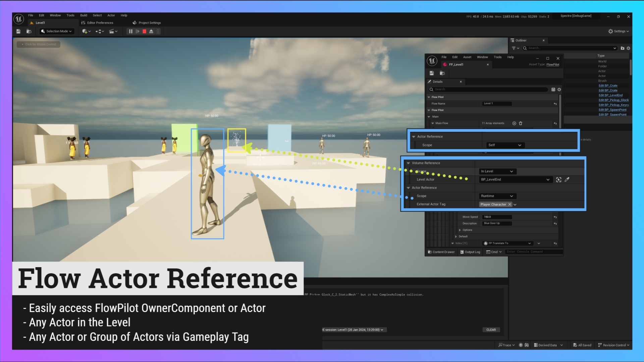Click the Edit BP_LevelEnd link in Outliner
Image resolution: width=644 pixels, height=362 pixels.
tap(610, 95)
